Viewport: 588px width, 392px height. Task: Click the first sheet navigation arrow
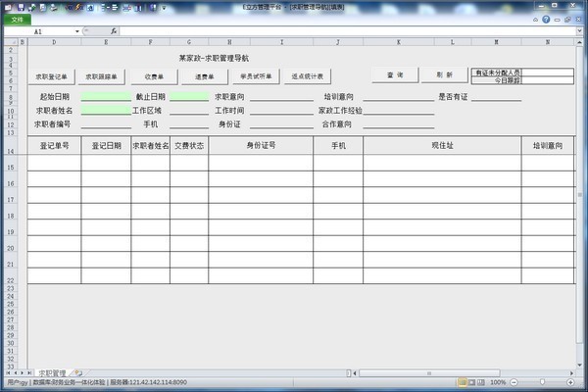9,373
